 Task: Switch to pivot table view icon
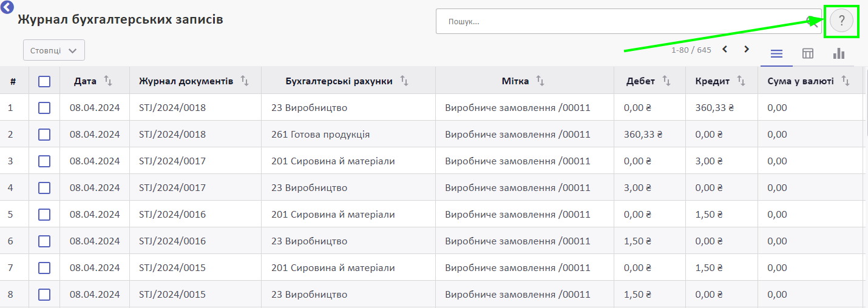[x=808, y=53]
